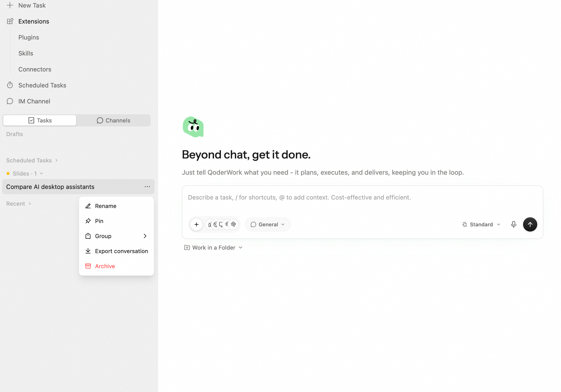
Task: Open the IM Channel chat bubble icon
Action: [10, 101]
